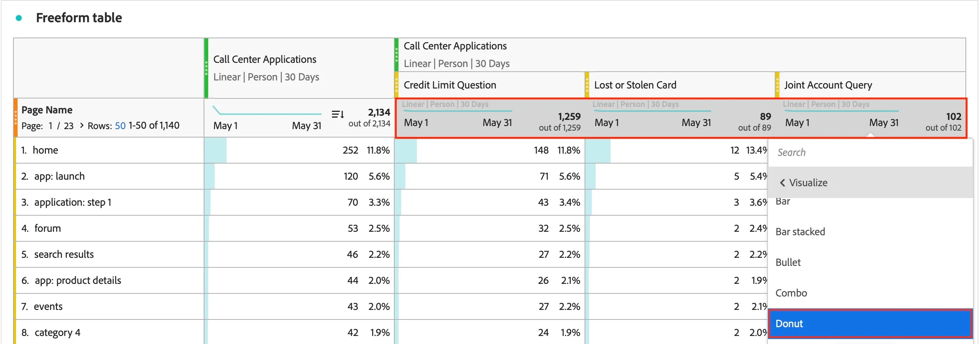
Task: Select the home row in Page Name
Action: (x=109, y=150)
